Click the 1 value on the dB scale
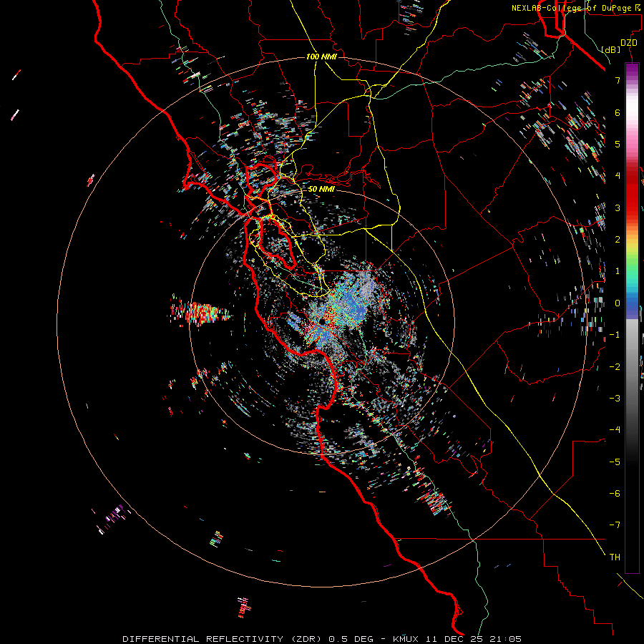644x644 pixels. click(x=618, y=271)
